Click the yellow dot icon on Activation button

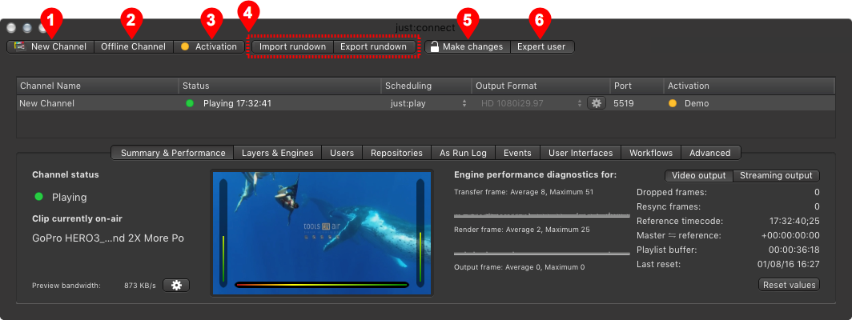[x=185, y=47]
